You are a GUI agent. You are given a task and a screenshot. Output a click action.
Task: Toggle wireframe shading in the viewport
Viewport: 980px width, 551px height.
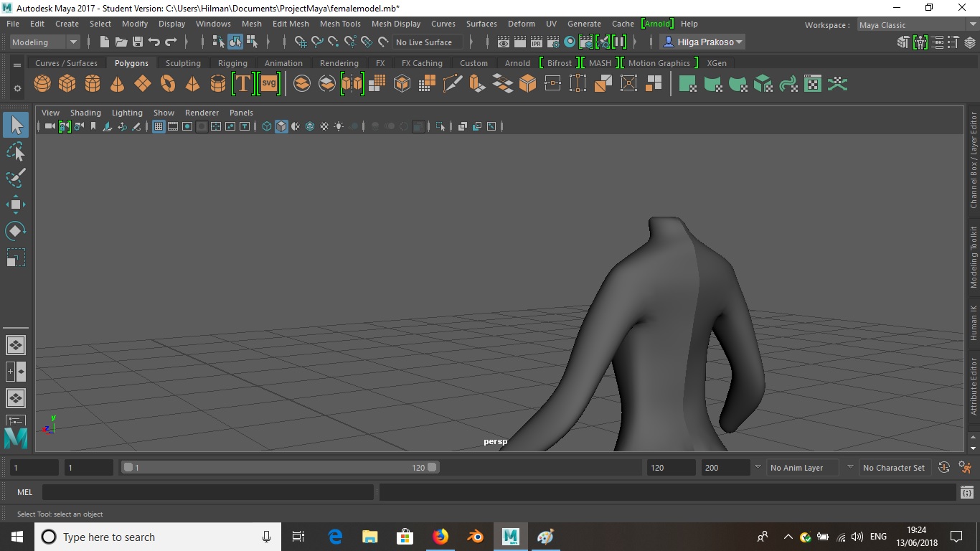(267, 126)
